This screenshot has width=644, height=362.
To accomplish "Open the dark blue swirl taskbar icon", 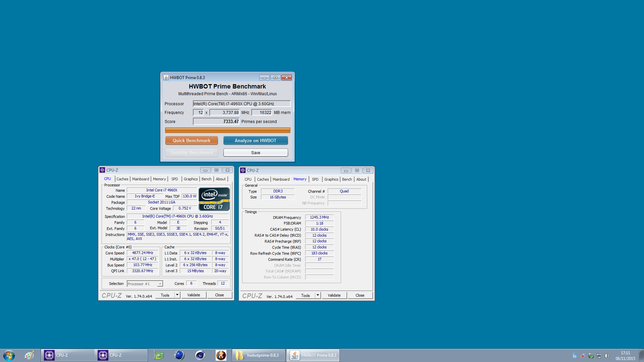I will (200, 355).
